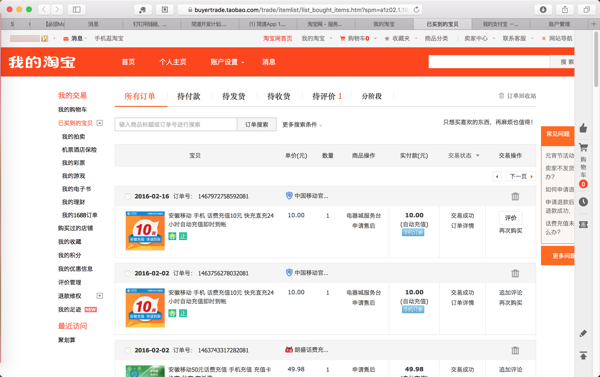Select checkbox for order 1463743317282081
The height and width of the screenshot is (377, 600).
click(127, 350)
